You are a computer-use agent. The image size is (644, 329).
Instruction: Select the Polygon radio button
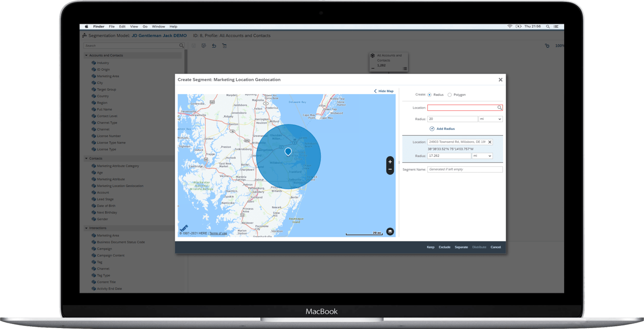449,95
